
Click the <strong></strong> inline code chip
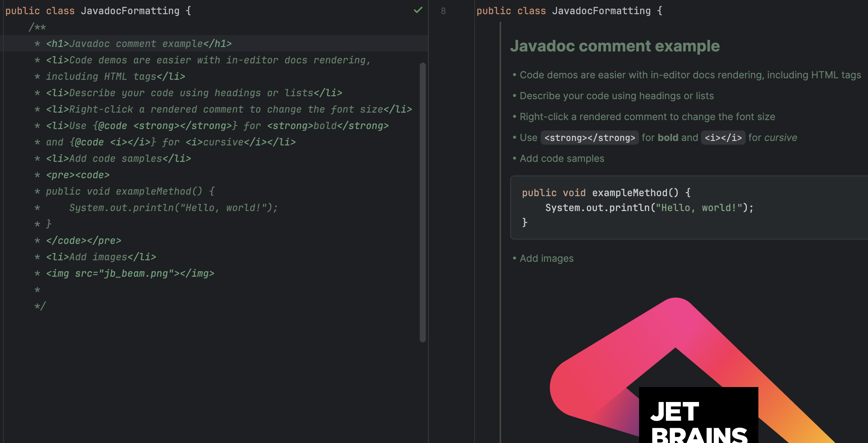589,138
